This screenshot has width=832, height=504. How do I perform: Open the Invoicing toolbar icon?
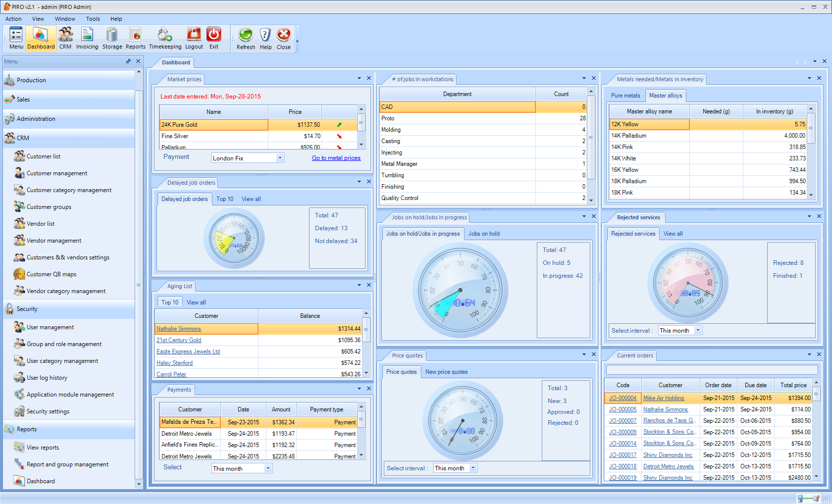coord(87,38)
